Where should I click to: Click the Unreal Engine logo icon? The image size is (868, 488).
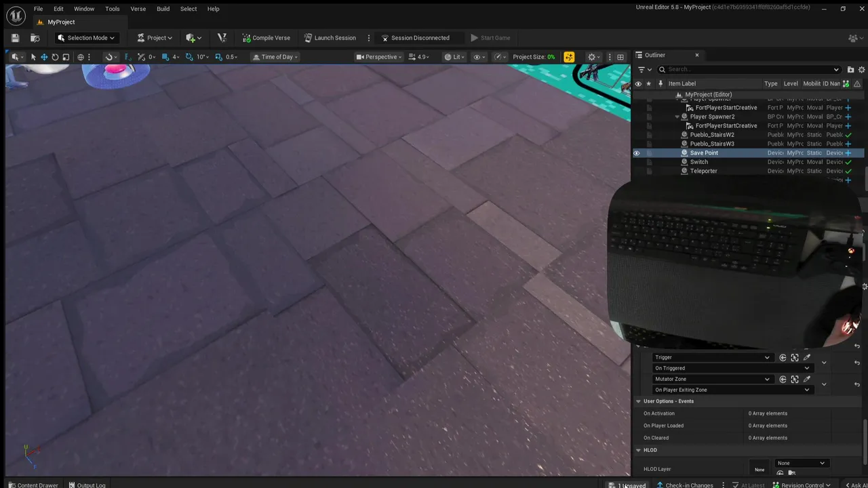coord(15,15)
